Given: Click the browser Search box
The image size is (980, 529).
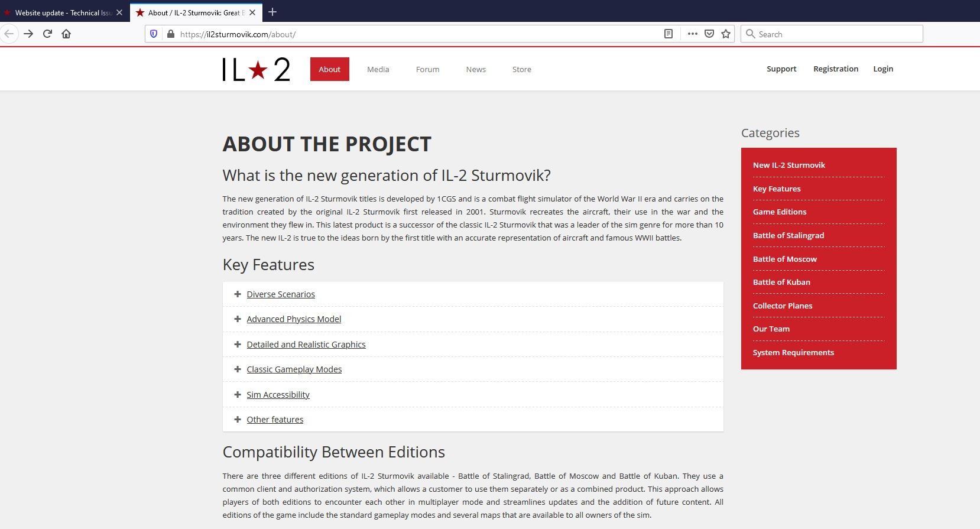Looking at the screenshot, I should (832, 34).
